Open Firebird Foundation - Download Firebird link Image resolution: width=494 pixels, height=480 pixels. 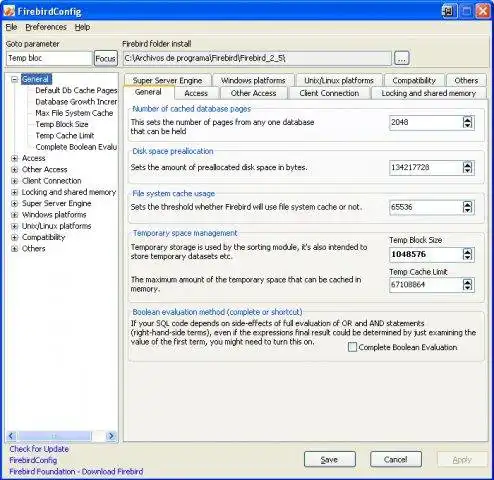(76, 472)
